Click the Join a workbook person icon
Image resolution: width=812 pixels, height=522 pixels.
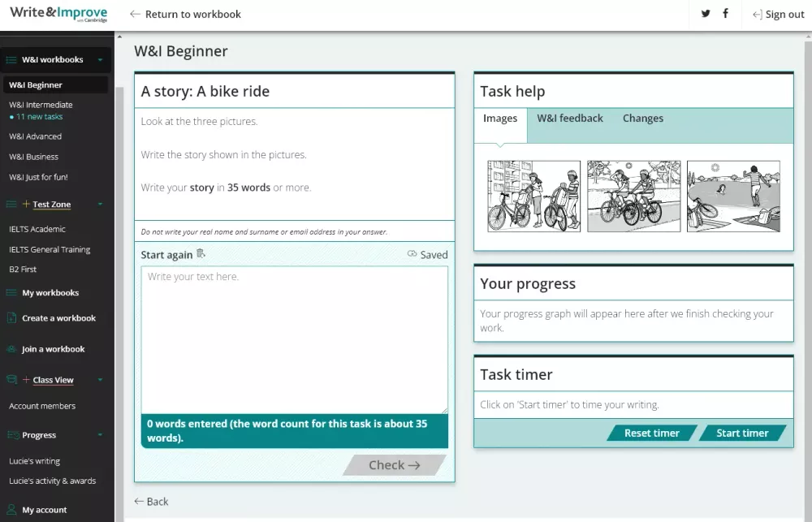click(10, 348)
